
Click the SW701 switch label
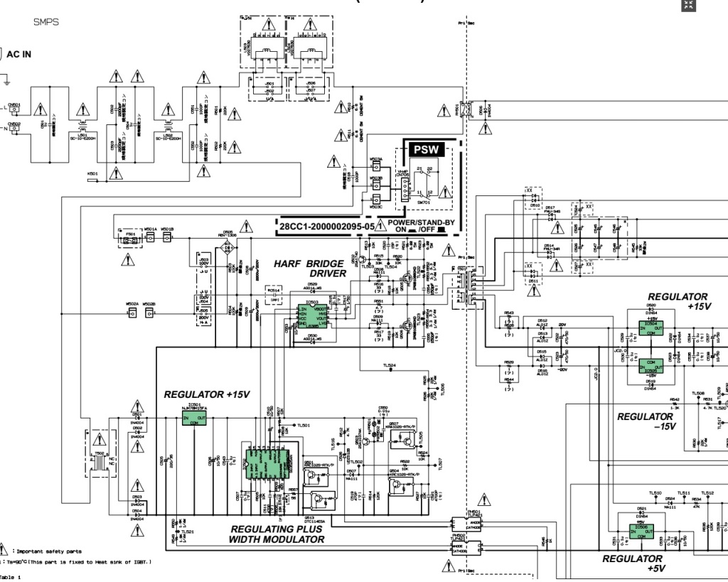[x=424, y=203]
